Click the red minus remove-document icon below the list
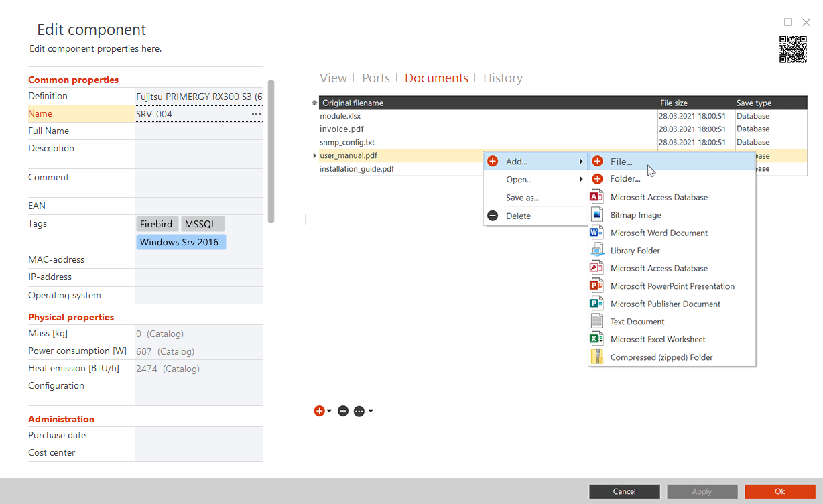The image size is (823, 504). click(x=343, y=411)
